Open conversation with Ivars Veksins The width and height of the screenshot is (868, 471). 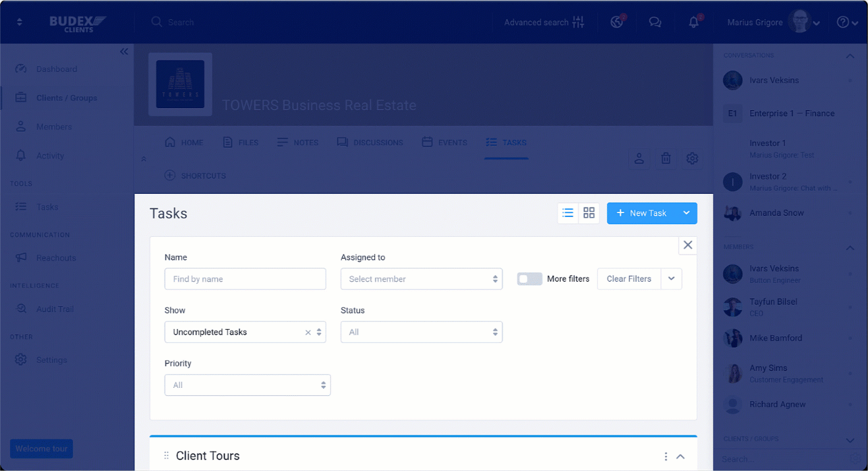pyautogui.click(x=789, y=80)
